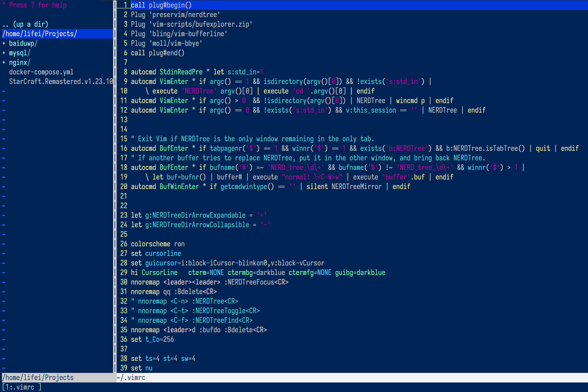
Task: Click the Plug 'vim-scripts/bufexplorer.zip' line
Action: [x=191, y=24]
